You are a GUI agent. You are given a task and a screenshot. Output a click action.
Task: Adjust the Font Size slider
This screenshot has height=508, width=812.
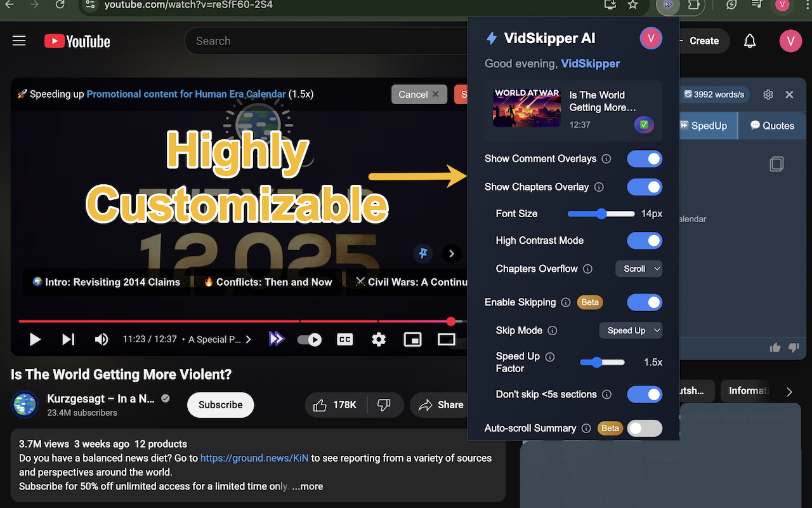(x=601, y=214)
